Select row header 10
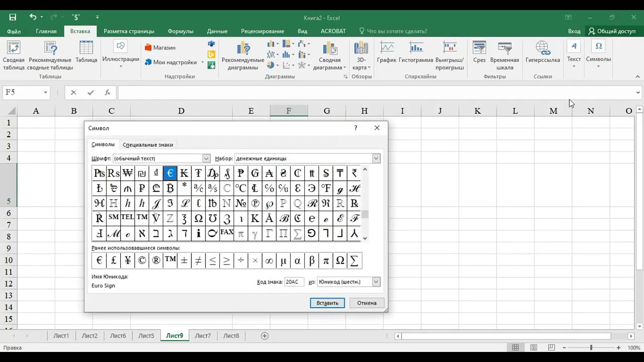The height and width of the screenshot is (362, 644). [x=9, y=260]
